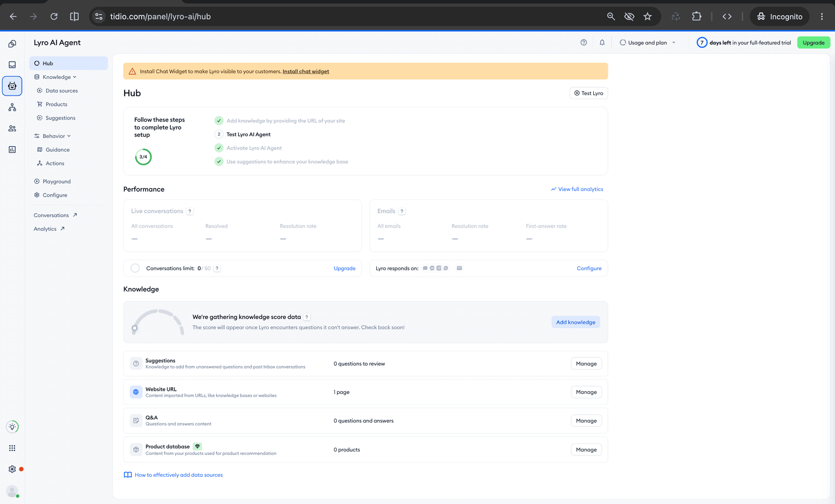This screenshot has width=835, height=504.
Task: Click the Live conversations help tooltip icon
Action: pyautogui.click(x=190, y=211)
